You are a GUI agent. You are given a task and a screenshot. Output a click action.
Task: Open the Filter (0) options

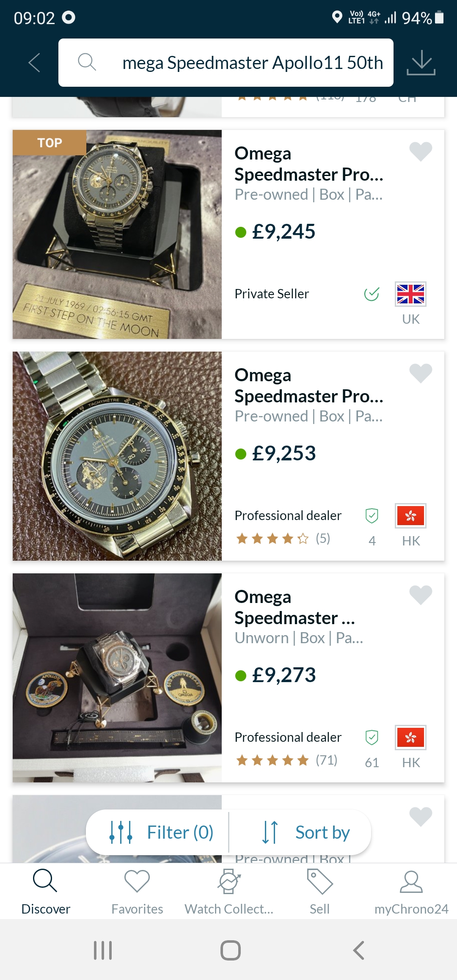coord(161,832)
